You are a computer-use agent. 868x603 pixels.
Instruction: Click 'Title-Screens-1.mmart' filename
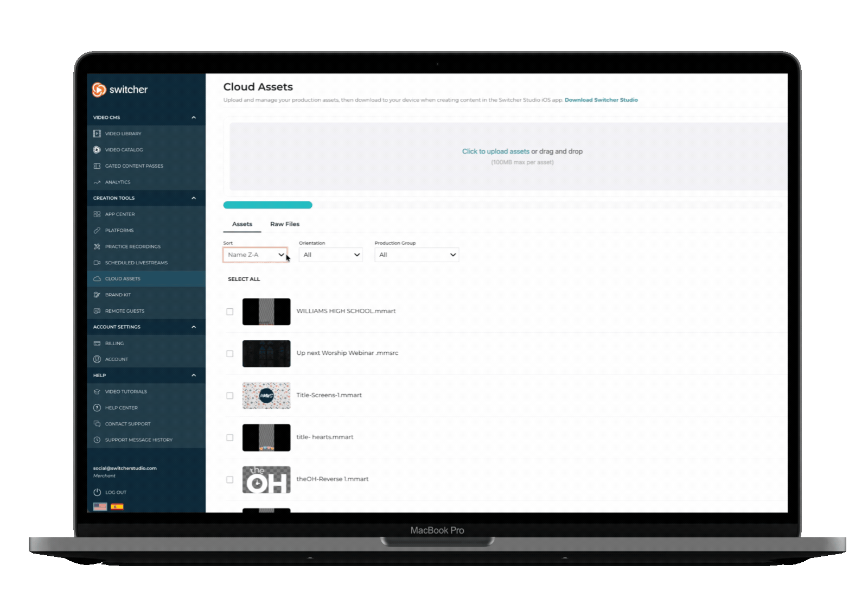click(329, 395)
